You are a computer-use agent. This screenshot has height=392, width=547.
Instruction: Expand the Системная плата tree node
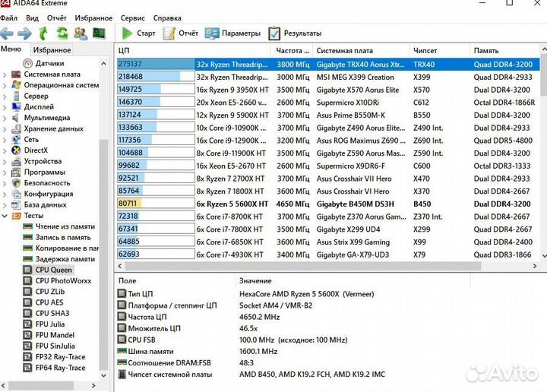pos(5,74)
